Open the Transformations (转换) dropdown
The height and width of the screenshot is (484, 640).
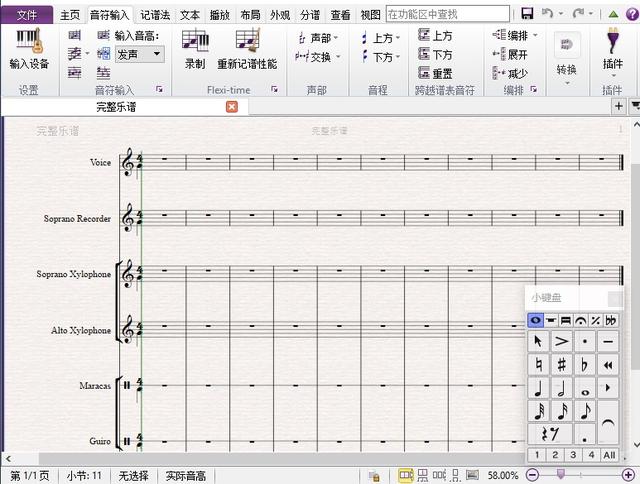click(567, 59)
